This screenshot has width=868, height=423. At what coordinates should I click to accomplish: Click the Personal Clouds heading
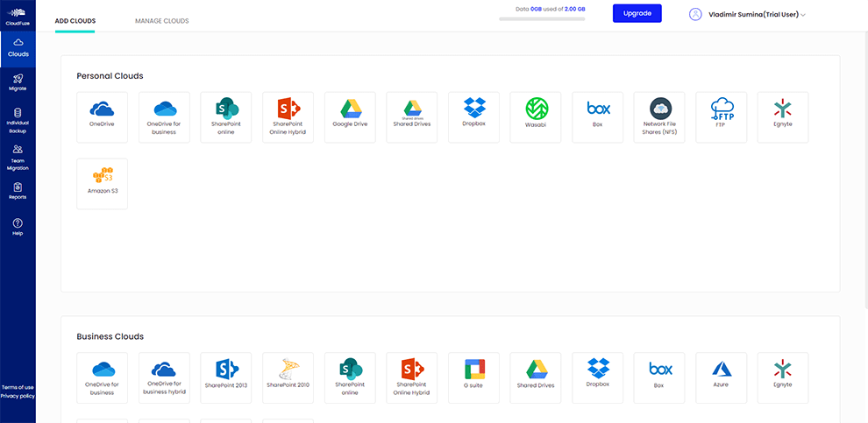pos(110,75)
